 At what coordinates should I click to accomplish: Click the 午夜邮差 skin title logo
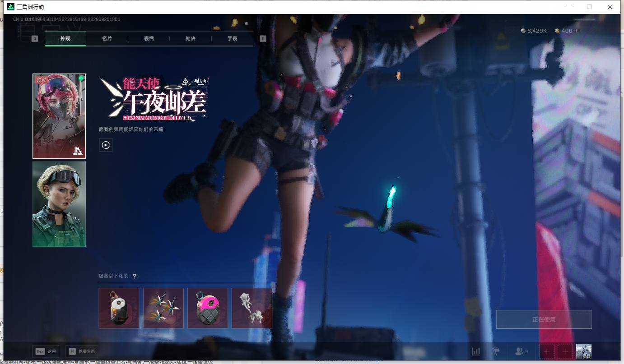155,100
